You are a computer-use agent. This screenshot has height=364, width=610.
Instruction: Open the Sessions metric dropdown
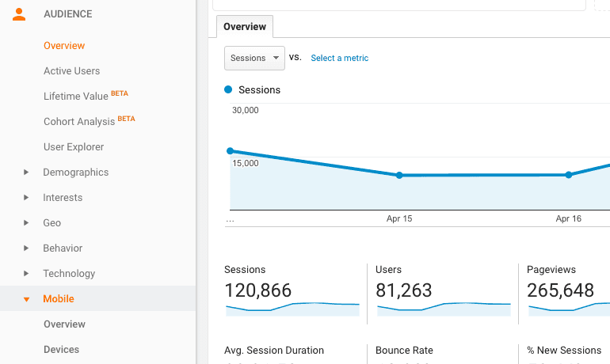click(254, 58)
